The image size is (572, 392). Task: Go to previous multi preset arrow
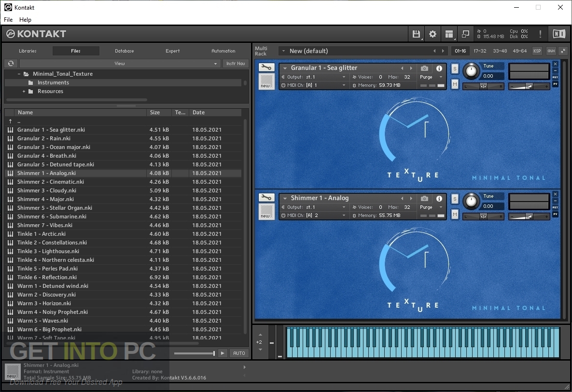434,51
